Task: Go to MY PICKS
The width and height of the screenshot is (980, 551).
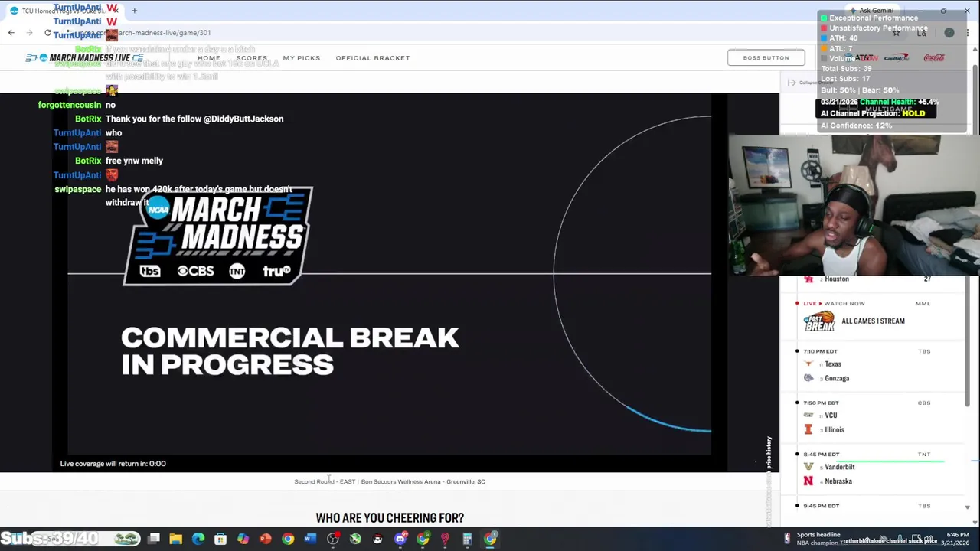Action: click(302, 58)
